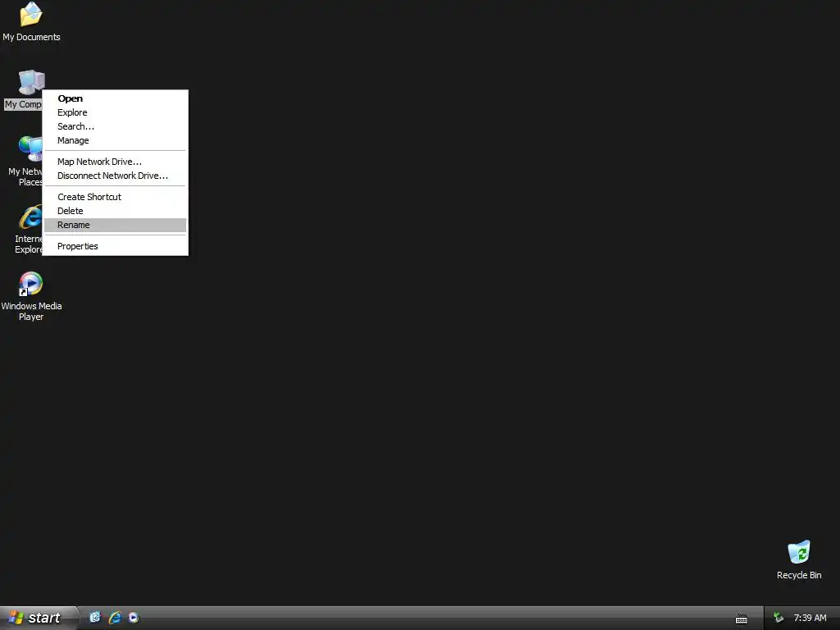The image size is (840, 630).
Task: Select Disconnect Network Drive... menu entry
Action: [115, 176]
